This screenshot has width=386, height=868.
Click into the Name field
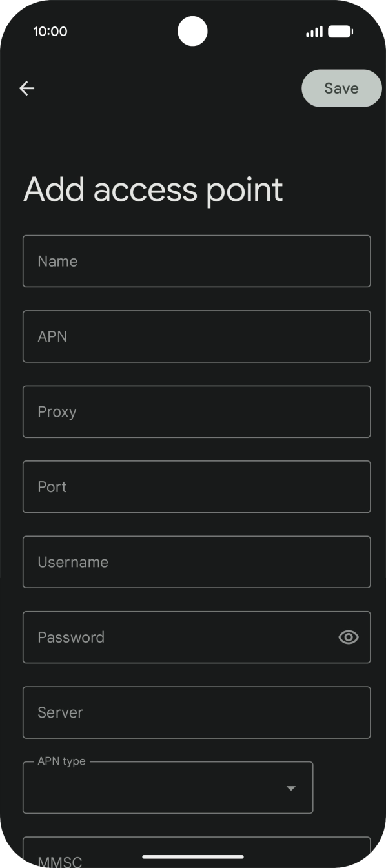click(197, 261)
